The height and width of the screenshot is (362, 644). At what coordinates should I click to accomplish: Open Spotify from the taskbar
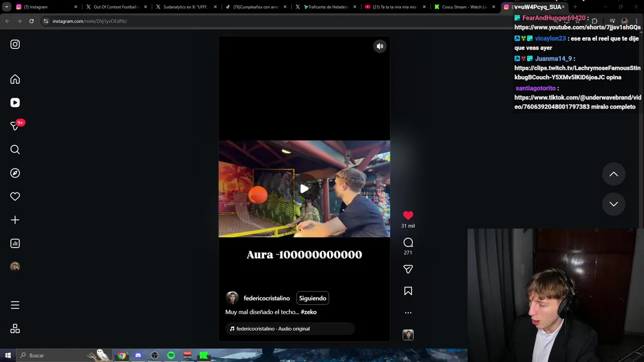[171, 355]
